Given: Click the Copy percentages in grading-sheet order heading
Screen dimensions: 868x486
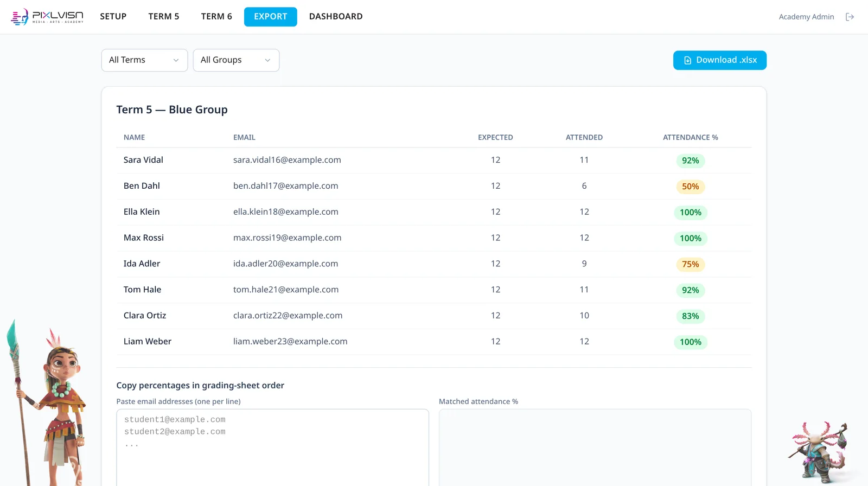Looking at the screenshot, I should pos(200,386).
